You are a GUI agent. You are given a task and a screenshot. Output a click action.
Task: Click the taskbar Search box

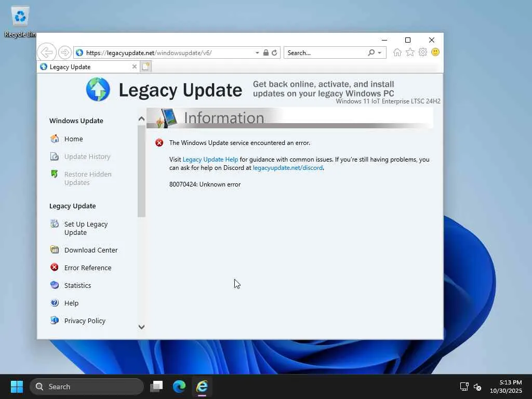[x=87, y=387]
